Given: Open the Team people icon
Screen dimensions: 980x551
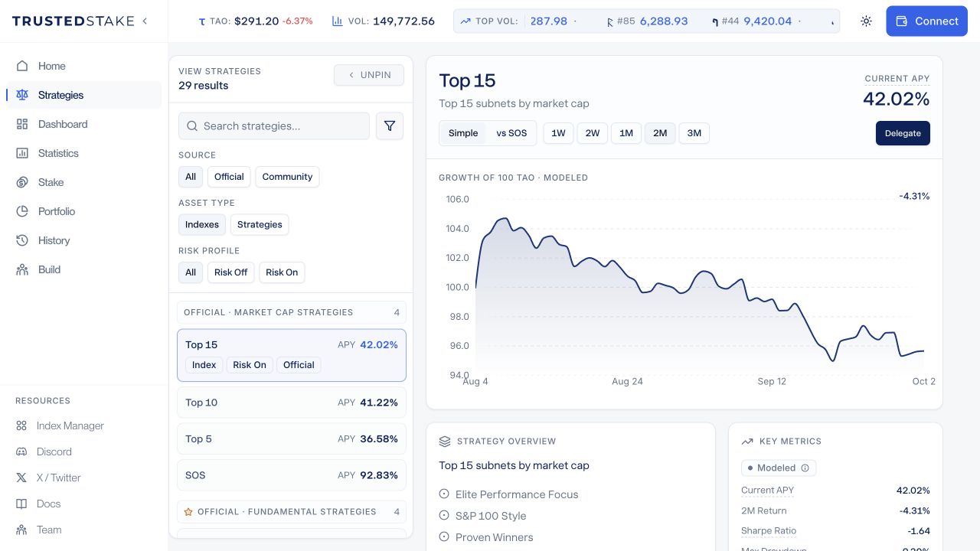Looking at the screenshot, I should click(21, 530).
